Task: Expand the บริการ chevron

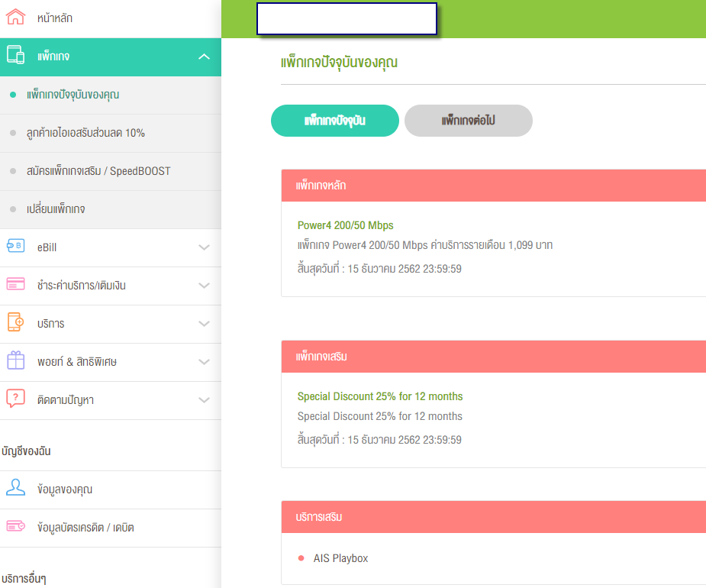Action: pyautogui.click(x=204, y=324)
